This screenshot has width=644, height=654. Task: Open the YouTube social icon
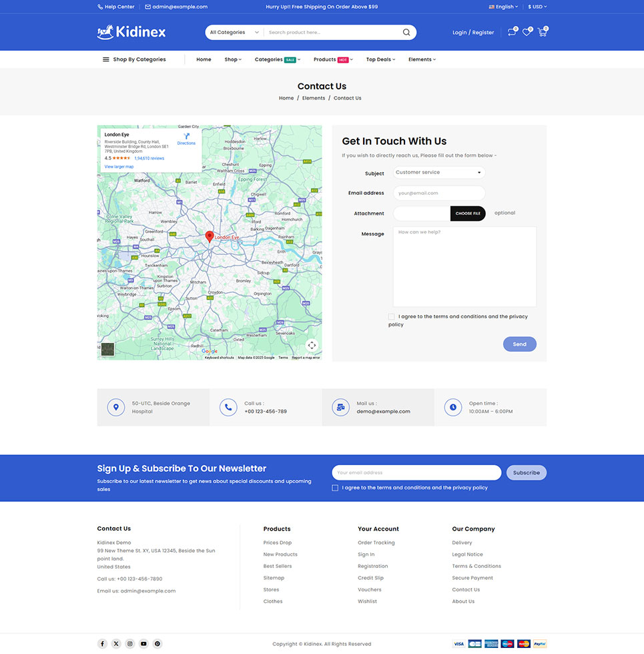pyautogui.click(x=143, y=643)
